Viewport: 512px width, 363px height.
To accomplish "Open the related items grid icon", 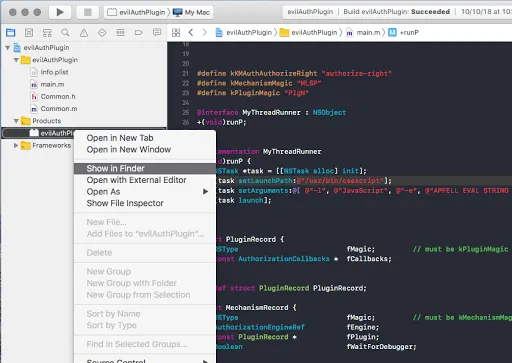I will pyautogui.click(x=176, y=33).
